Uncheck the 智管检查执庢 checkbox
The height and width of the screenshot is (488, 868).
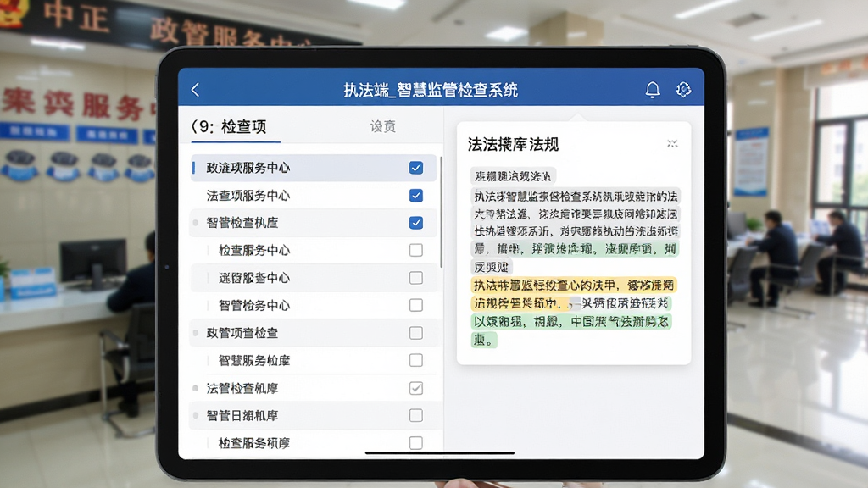click(415, 223)
